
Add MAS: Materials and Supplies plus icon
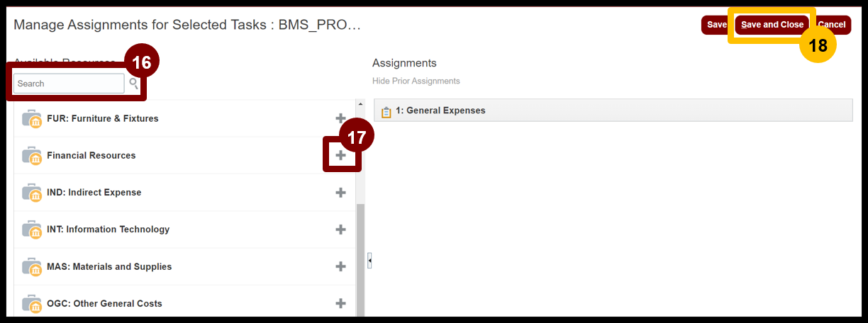tap(340, 266)
